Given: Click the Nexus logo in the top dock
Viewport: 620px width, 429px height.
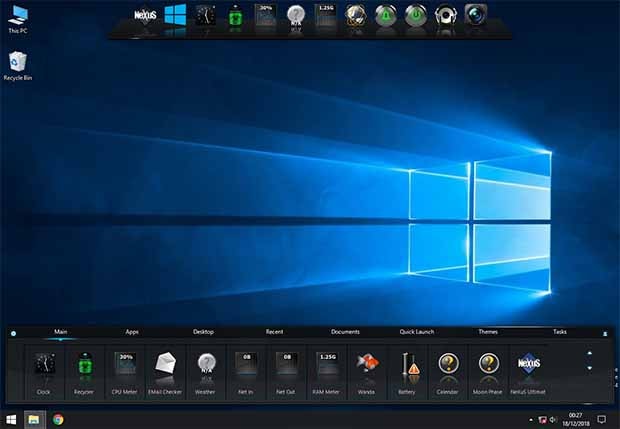Looking at the screenshot, I should (x=145, y=16).
